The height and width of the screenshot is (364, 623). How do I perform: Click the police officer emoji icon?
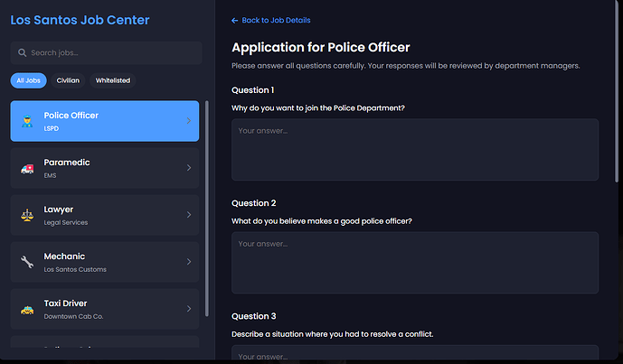click(x=27, y=121)
